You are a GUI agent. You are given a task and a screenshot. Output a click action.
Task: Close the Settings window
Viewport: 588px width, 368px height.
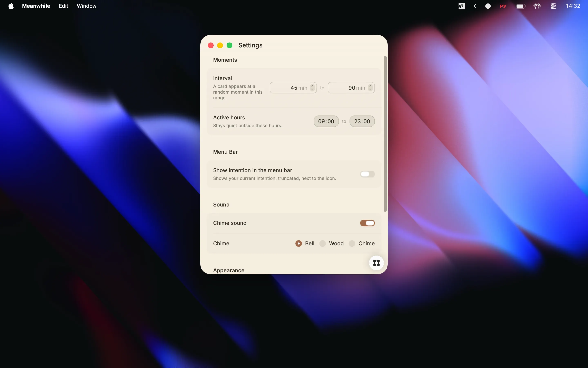[211, 46]
